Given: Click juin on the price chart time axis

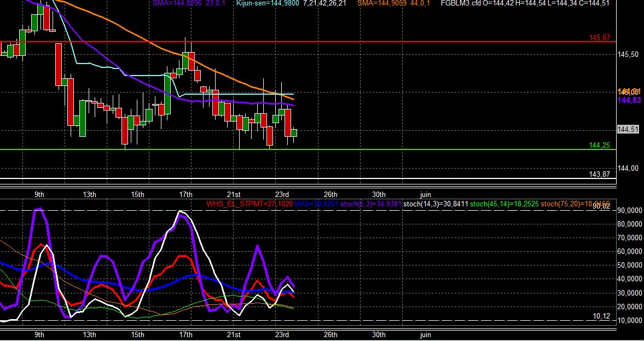Looking at the screenshot, I should pyautogui.click(x=426, y=194).
